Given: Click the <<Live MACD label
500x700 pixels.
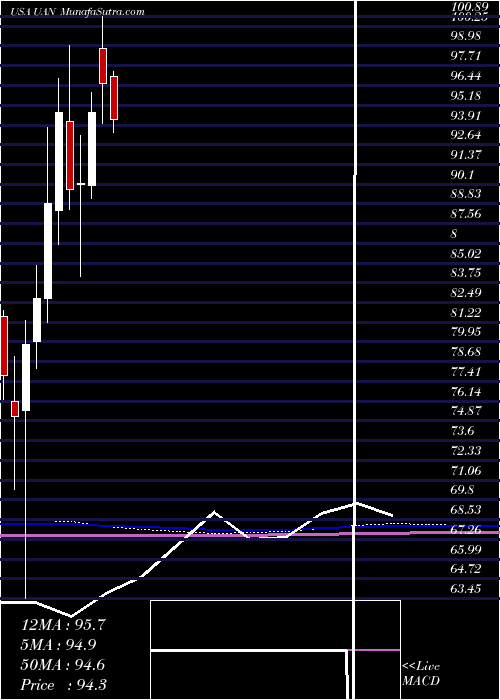Looking at the screenshot, I should pos(421,674).
